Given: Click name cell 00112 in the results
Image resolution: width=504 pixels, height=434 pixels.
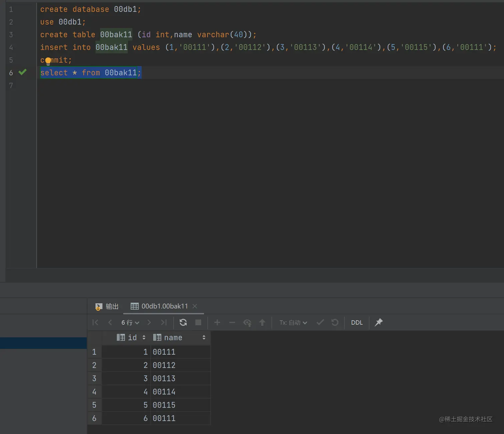Looking at the screenshot, I should click(x=181, y=365).
